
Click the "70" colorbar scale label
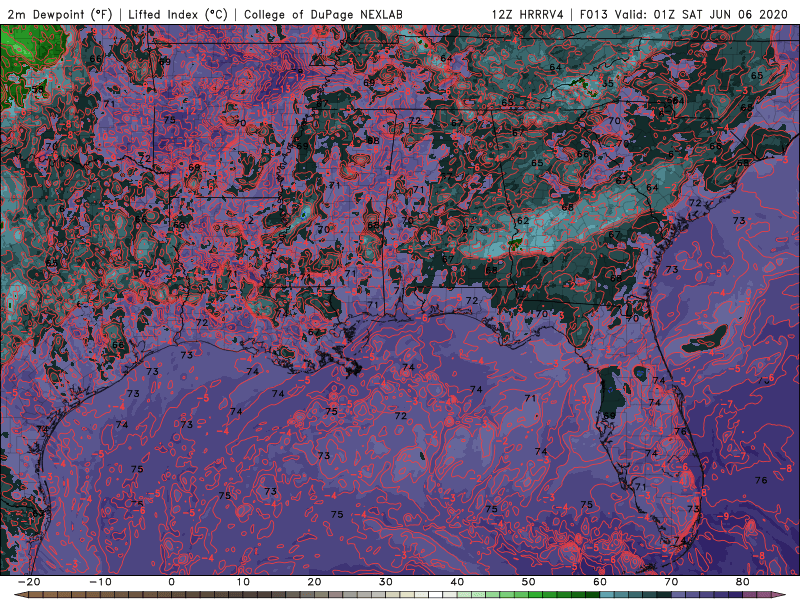point(671,582)
